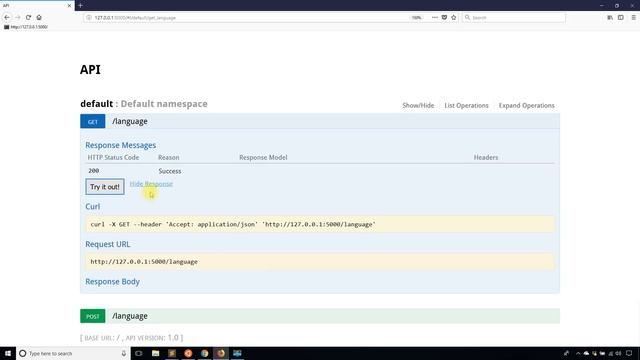Show hidden system tray icons chevron
Screen dimensions: 640x360
(578, 353)
